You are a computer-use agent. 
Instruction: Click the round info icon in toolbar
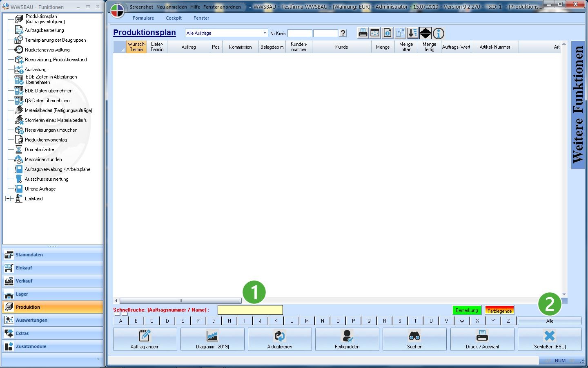click(x=438, y=33)
